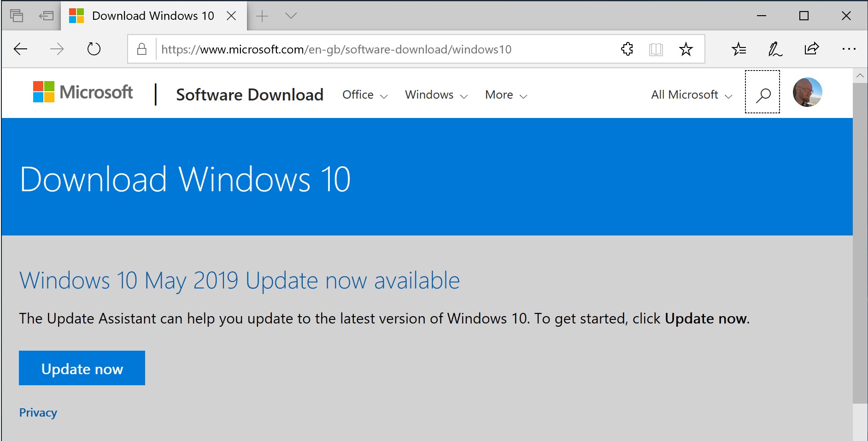Open a new tab with plus button
The height and width of the screenshot is (441, 868).
262,16
